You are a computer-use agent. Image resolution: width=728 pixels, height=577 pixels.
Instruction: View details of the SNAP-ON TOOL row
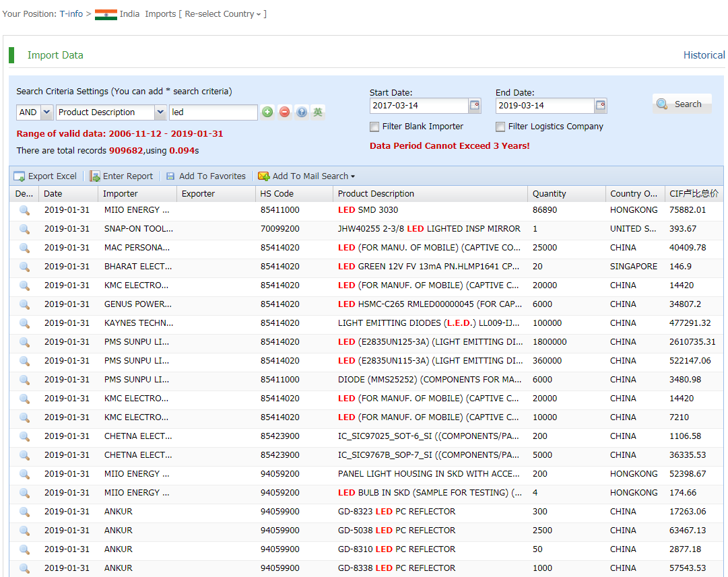24,229
